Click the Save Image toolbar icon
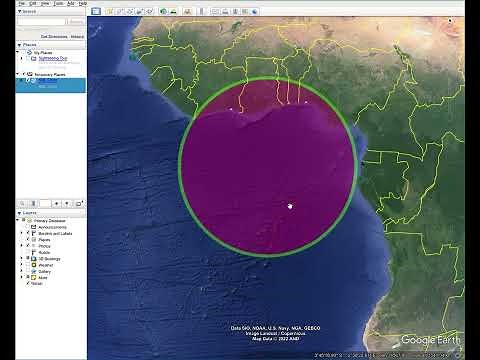The width and height of the screenshot is (480, 360). pos(235,11)
